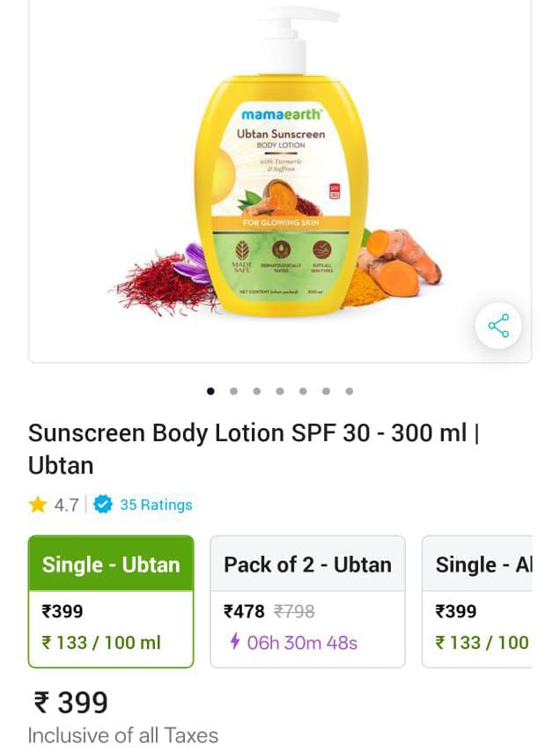Open the 35 Ratings link
Viewport: 560px width, 753px height.
pos(156,505)
